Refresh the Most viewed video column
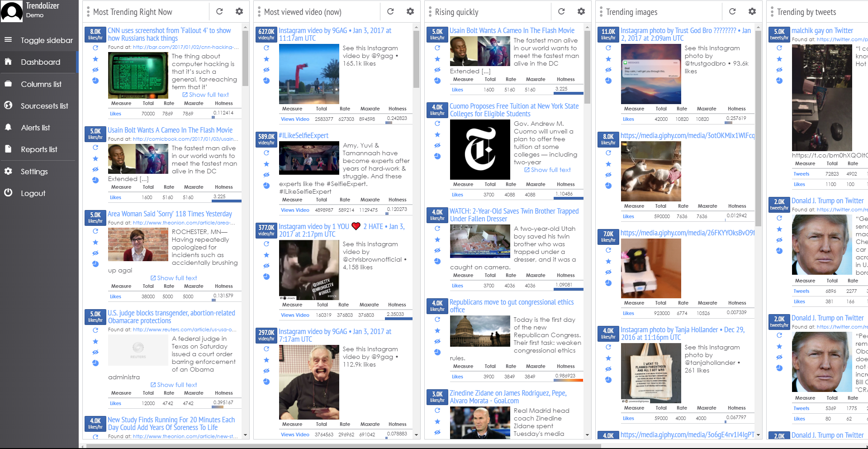The width and height of the screenshot is (868, 449). [390, 11]
